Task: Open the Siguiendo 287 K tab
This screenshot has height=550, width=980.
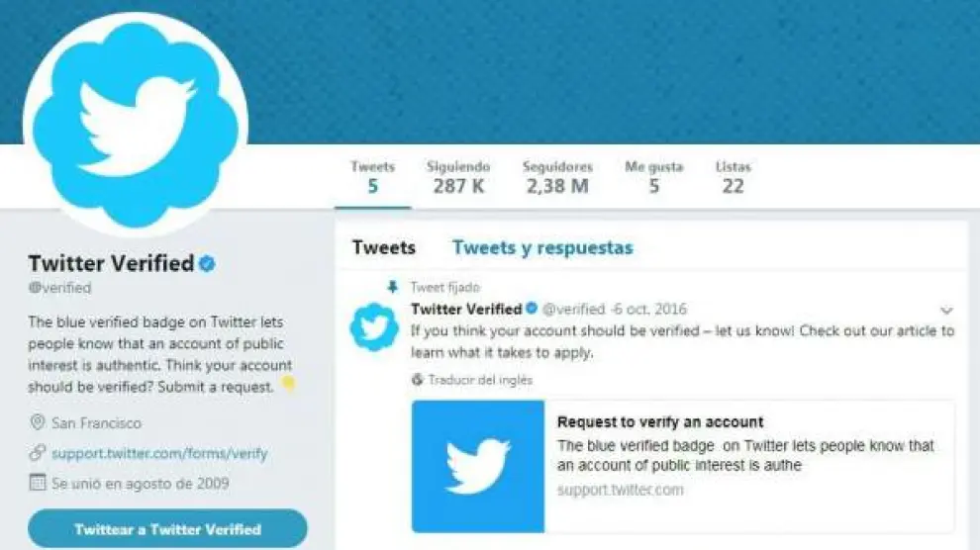Action: point(458,177)
